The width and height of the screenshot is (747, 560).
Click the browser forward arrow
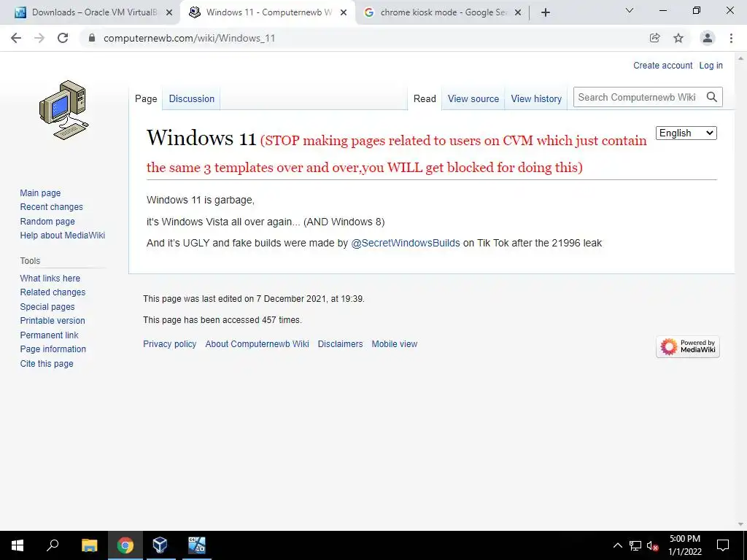pos(39,38)
